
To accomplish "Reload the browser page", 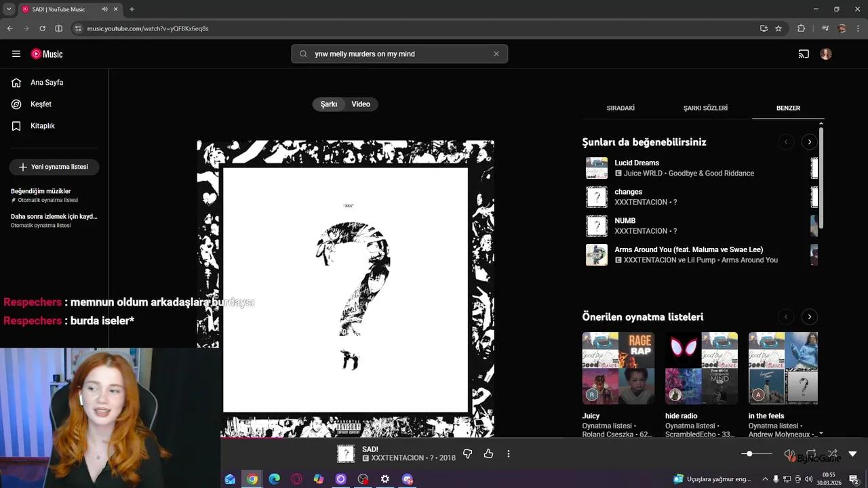I will (42, 28).
